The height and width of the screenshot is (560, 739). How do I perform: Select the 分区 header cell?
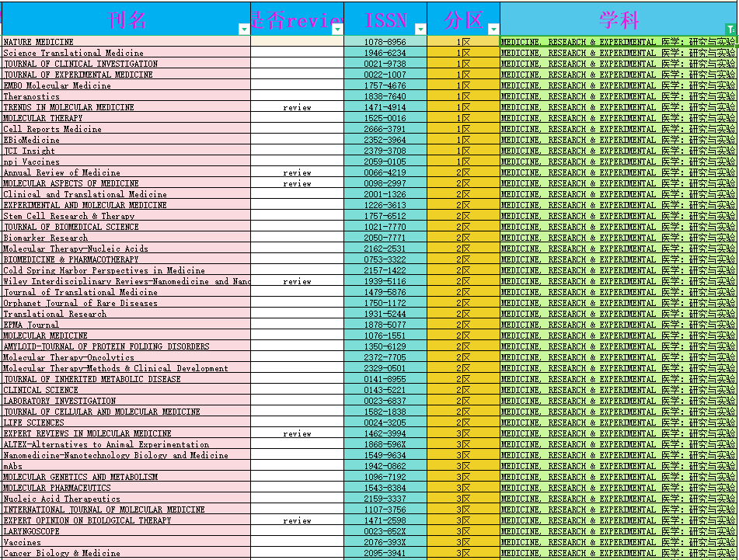tap(464, 19)
